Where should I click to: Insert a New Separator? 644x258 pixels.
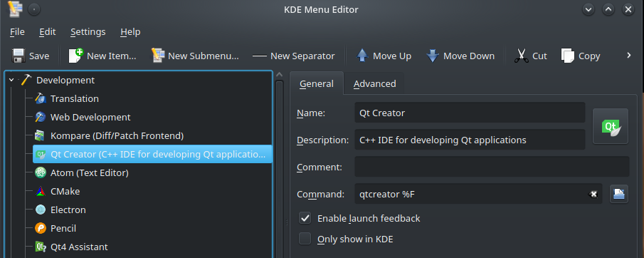293,56
